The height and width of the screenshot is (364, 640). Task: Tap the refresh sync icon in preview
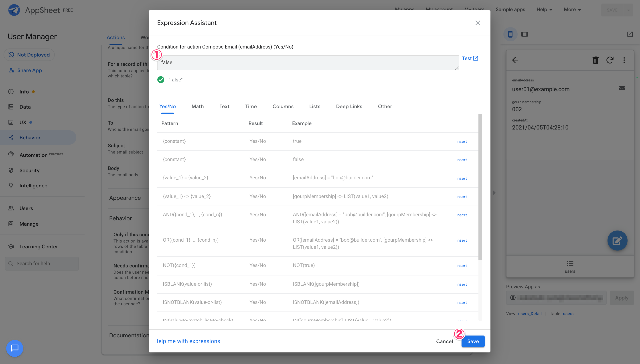(610, 60)
